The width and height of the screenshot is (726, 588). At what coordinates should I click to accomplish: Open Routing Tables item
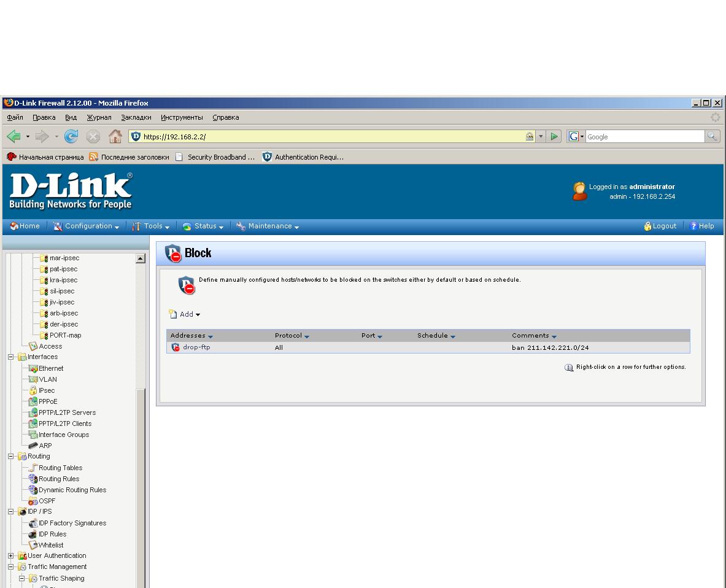[60, 468]
